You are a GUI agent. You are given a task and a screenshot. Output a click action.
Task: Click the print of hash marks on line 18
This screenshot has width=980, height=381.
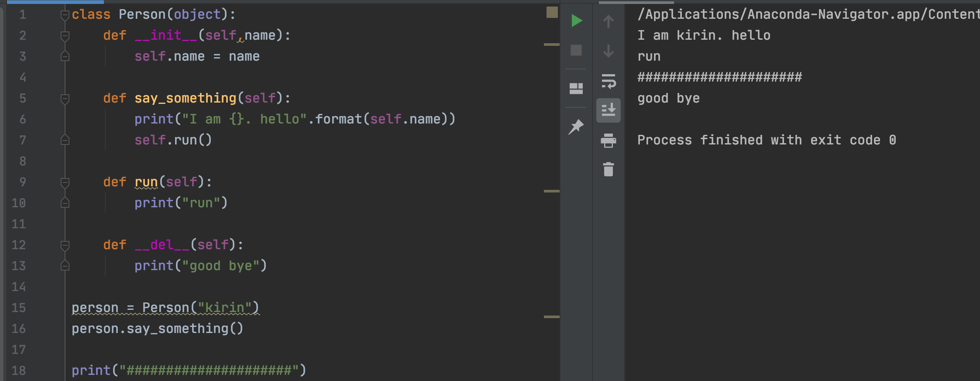189,371
